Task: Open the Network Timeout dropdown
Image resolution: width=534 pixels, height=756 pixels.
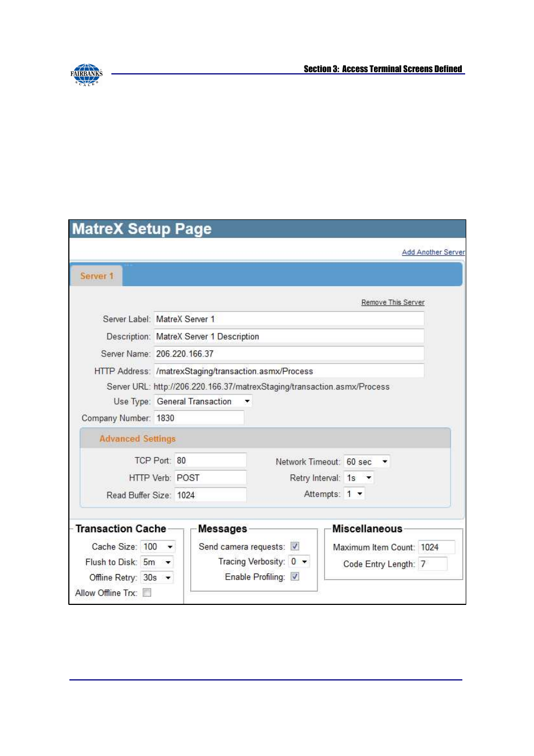Action: [x=367, y=462]
